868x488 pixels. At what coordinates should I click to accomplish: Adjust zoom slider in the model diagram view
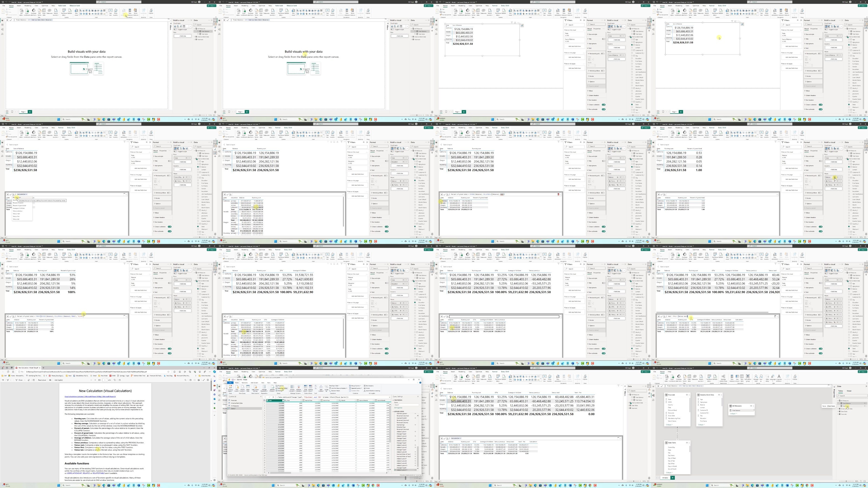coord(846,481)
